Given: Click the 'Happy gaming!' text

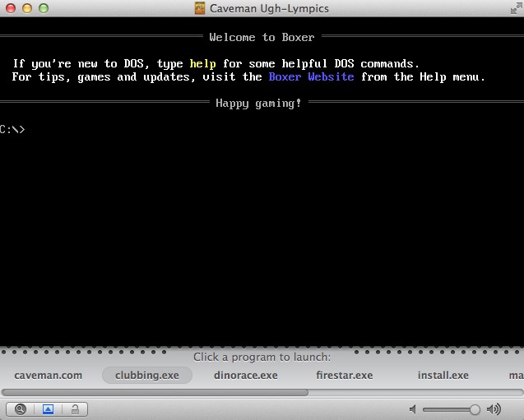Looking at the screenshot, I should pos(258,104).
